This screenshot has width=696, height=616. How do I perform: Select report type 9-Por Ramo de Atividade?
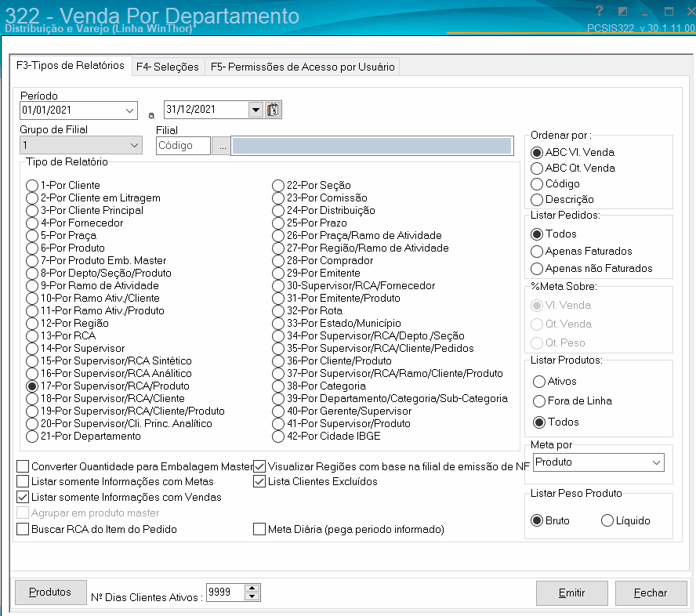click(x=92, y=286)
